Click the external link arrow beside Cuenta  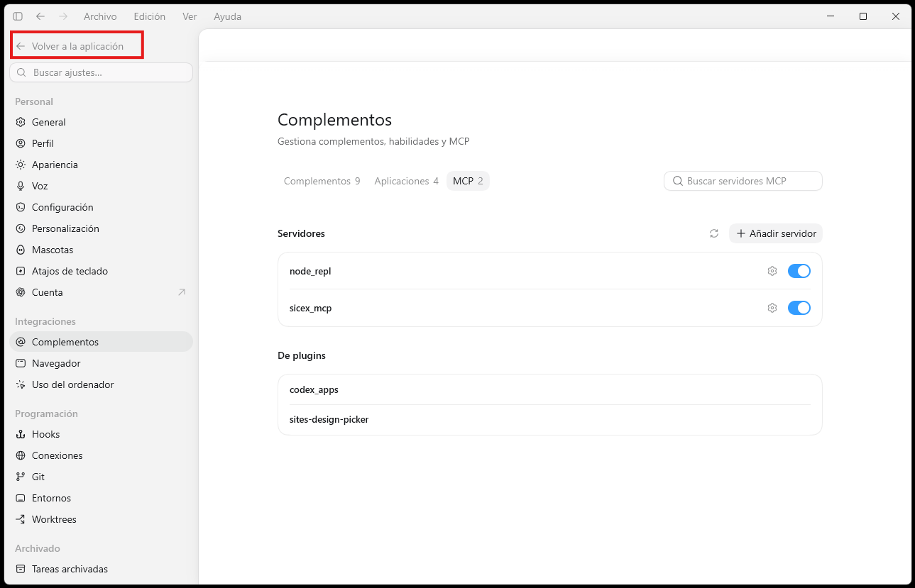(182, 292)
